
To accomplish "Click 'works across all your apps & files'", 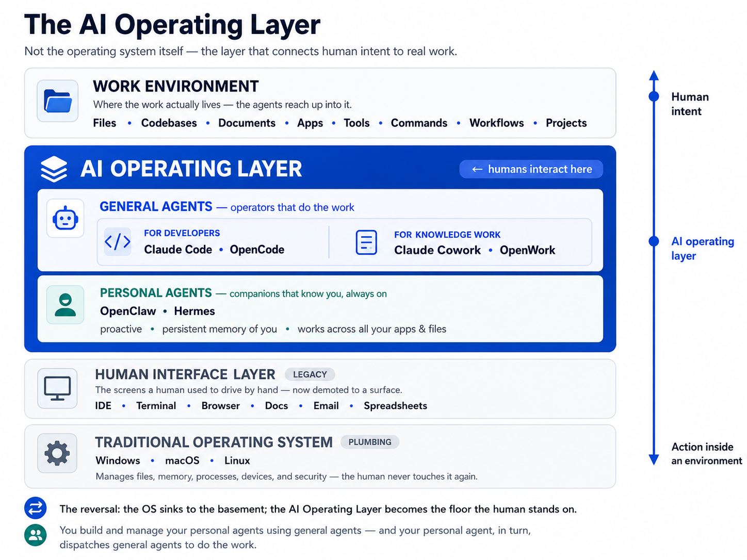I will (x=372, y=329).
